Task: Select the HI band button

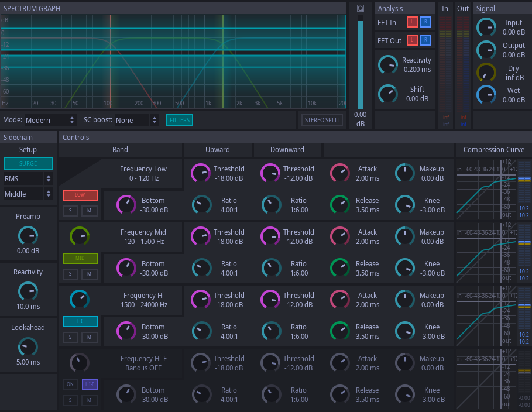Action: coord(80,321)
